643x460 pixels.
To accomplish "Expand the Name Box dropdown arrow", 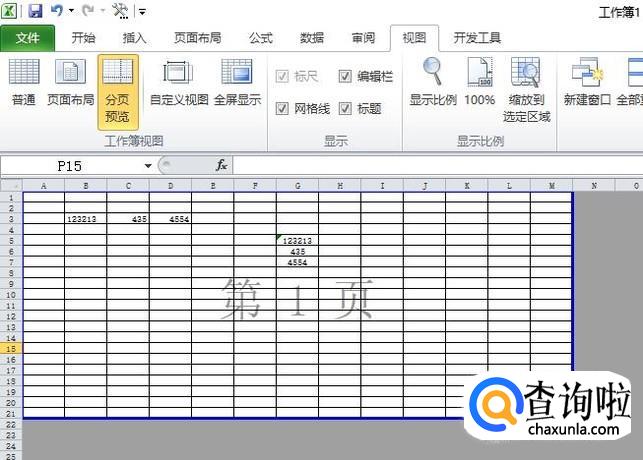I will [x=148, y=166].
